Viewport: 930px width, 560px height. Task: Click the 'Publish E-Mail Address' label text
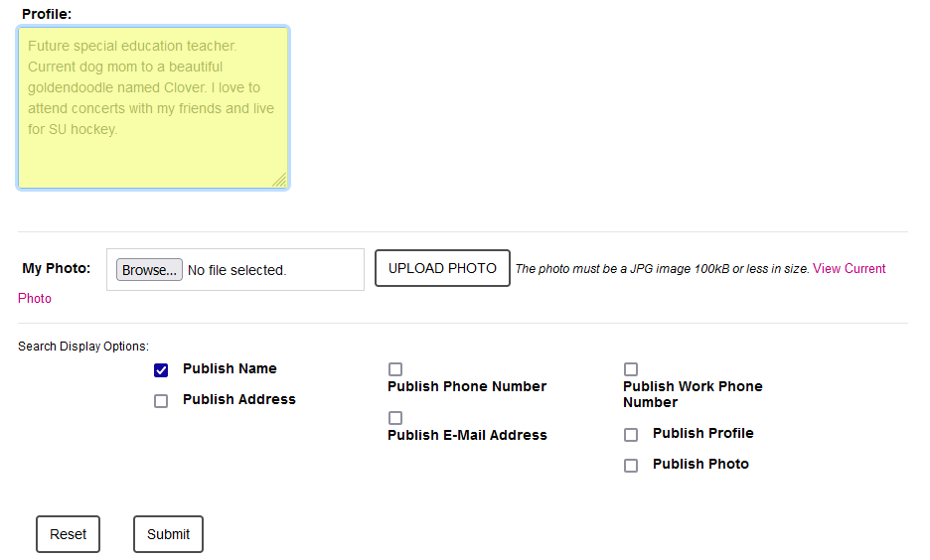(467, 435)
